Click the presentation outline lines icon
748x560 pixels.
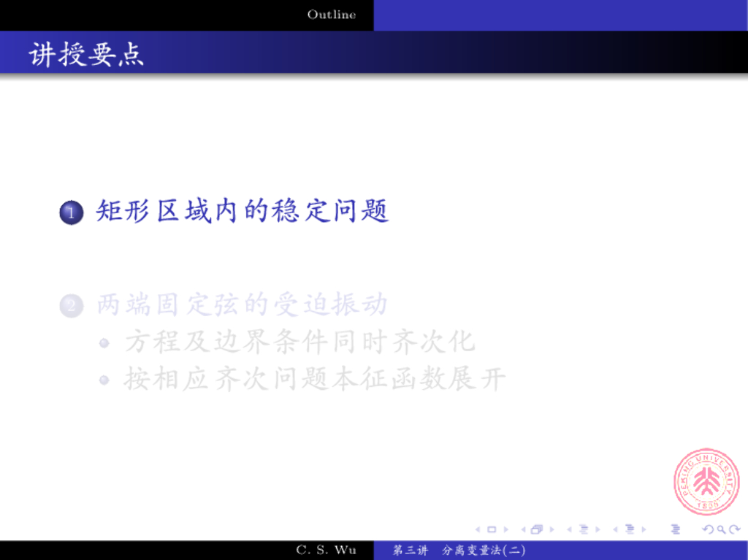676,529
